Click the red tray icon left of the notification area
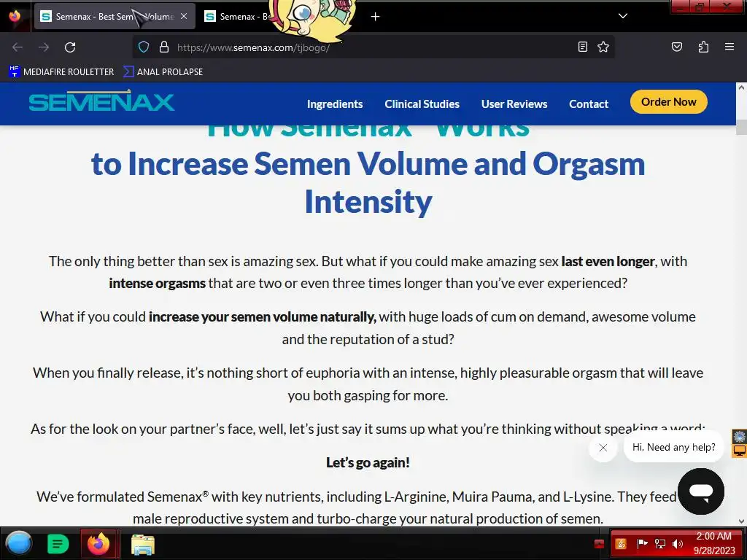The height and width of the screenshot is (560, 747). click(600, 544)
